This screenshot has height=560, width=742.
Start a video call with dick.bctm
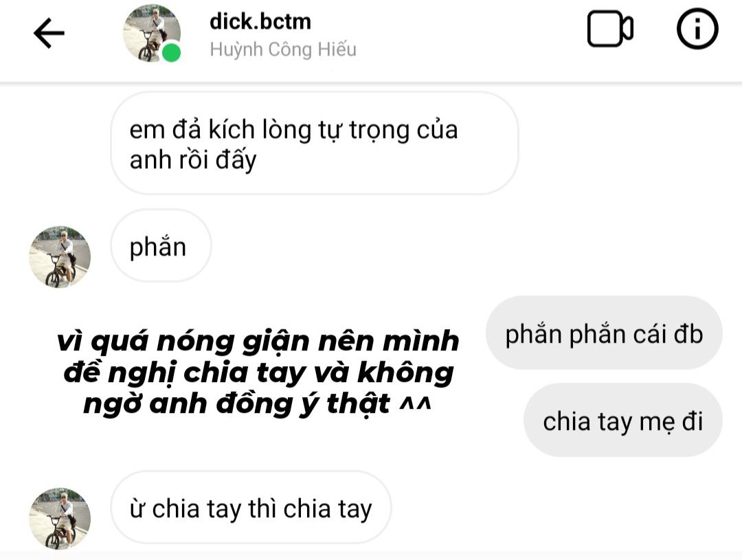610,29
